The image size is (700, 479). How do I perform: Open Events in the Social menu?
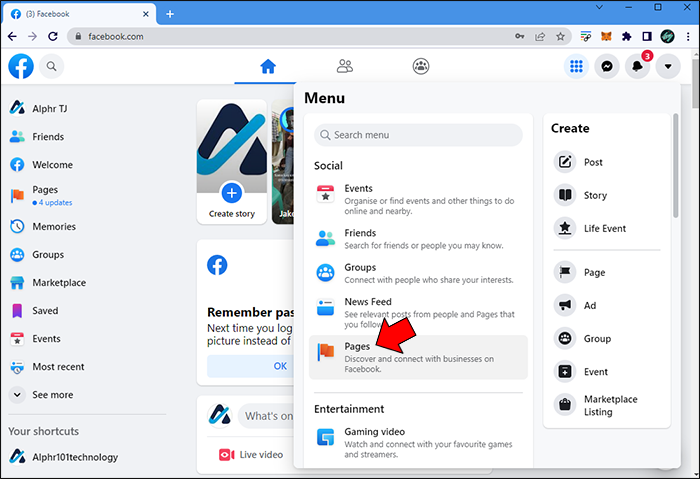coord(418,199)
